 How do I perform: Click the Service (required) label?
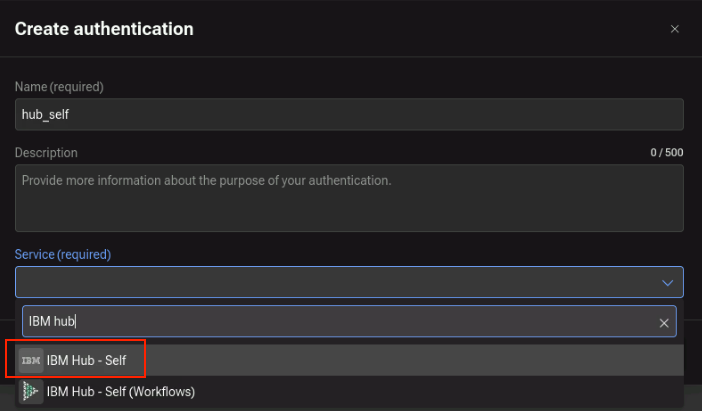coord(63,254)
